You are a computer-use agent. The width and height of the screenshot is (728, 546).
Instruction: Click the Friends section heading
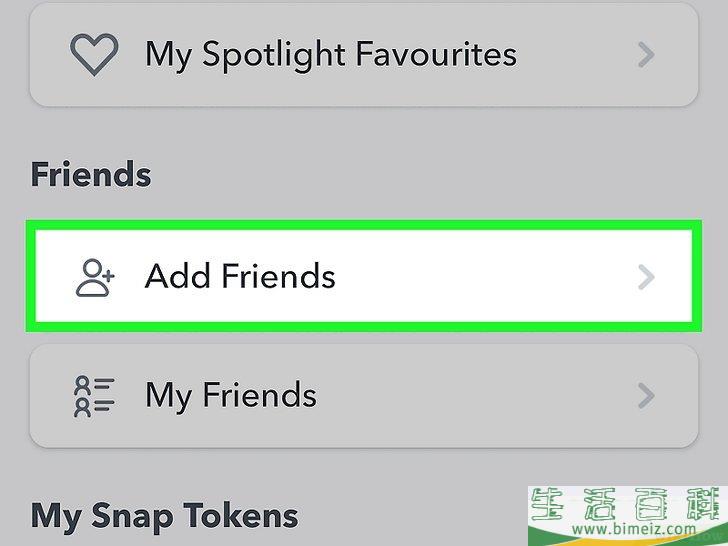(x=91, y=175)
